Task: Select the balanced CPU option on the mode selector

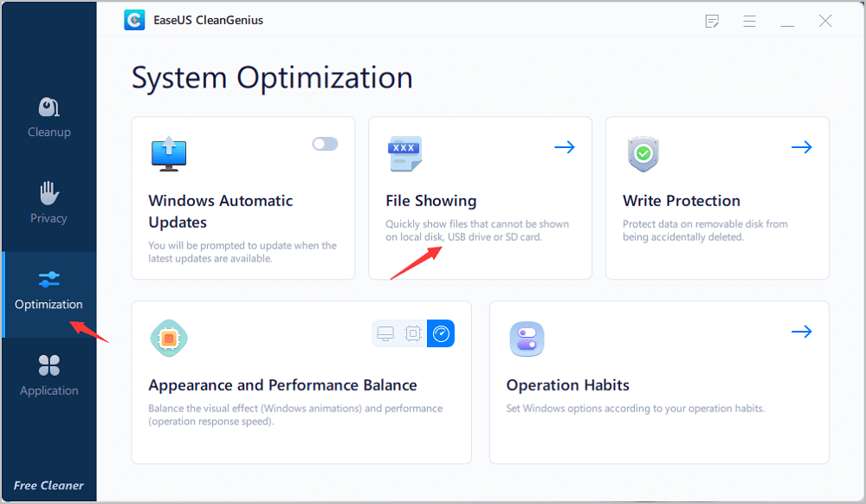Action: pos(413,333)
